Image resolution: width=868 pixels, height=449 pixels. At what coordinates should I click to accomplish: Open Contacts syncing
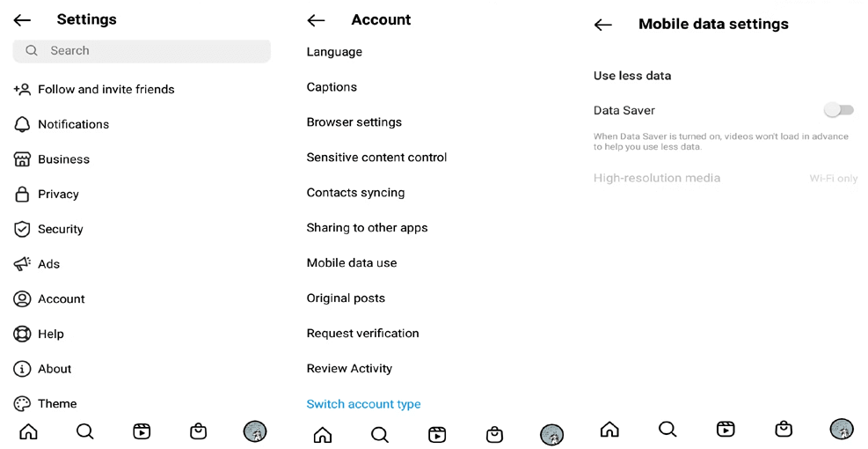tap(355, 193)
